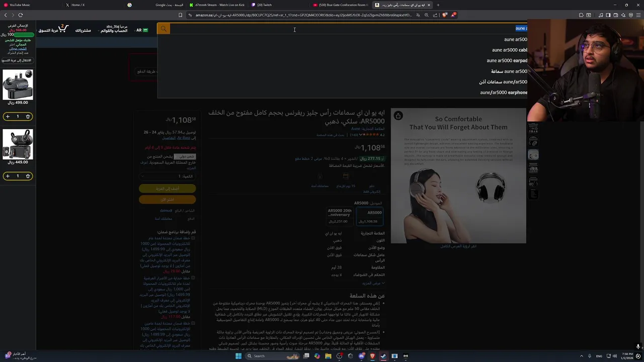The image size is (644, 362).
Task: Open the 499.00 cart item thumbnail
Action: pos(18,84)
